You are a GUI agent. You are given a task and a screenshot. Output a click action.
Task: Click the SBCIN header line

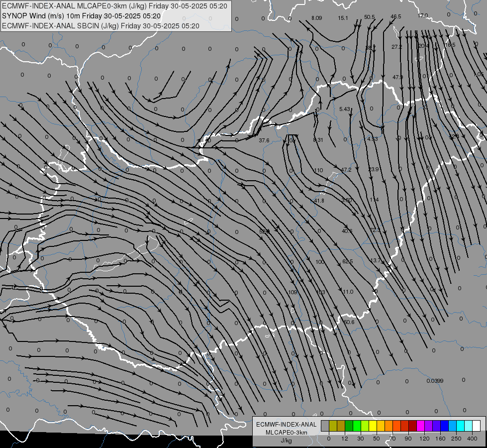click(100, 26)
